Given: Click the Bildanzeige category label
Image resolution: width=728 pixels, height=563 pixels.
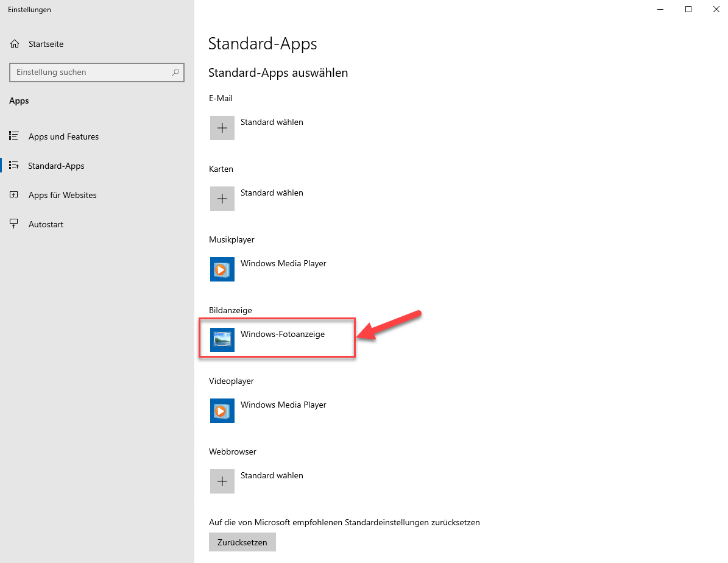Looking at the screenshot, I should pos(230,310).
